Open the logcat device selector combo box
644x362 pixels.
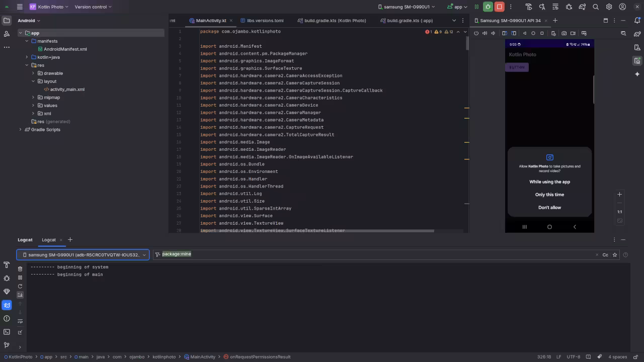(83, 255)
